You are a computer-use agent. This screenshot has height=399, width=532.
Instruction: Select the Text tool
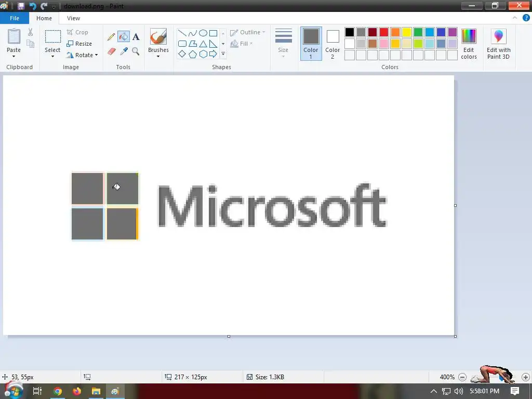click(x=136, y=37)
